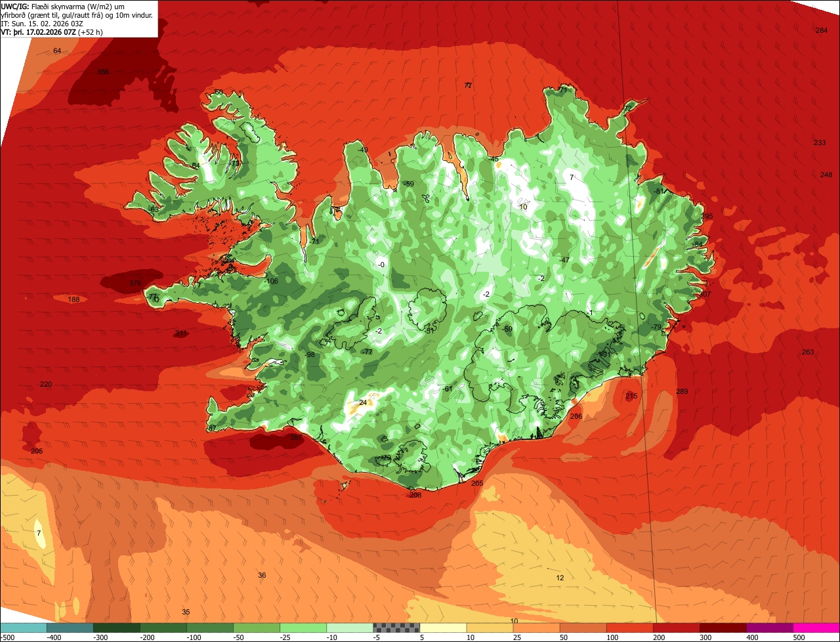Click the map value '357' off the southwest coast
The image size is (840, 642).
[296, 437]
